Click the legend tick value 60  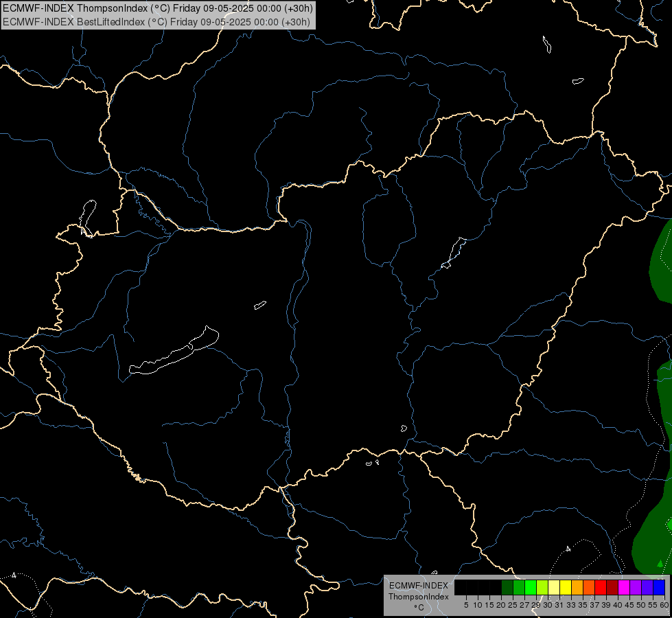[x=664, y=605]
